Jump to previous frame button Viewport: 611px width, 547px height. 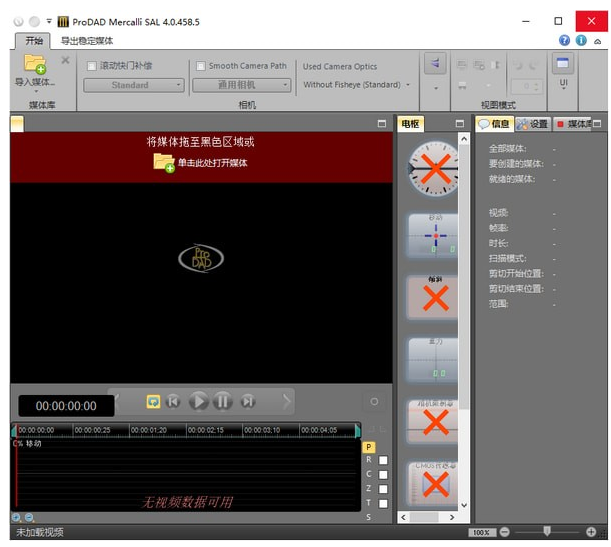click(x=174, y=401)
